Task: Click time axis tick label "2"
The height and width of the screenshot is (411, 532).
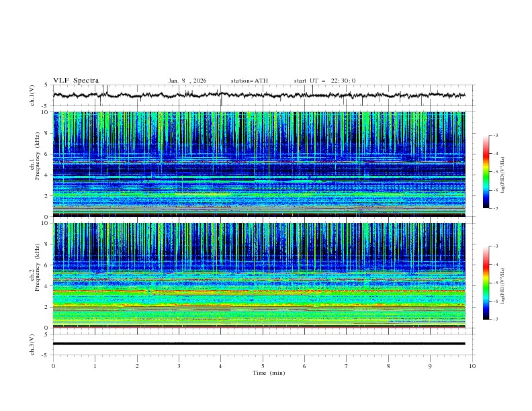Action: pyautogui.click(x=137, y=366)
